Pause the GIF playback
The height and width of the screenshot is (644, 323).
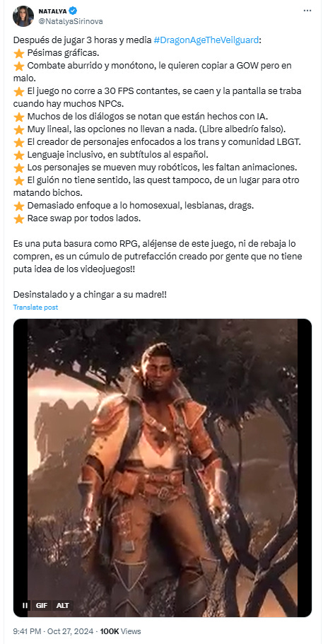(x=25, y=605)
